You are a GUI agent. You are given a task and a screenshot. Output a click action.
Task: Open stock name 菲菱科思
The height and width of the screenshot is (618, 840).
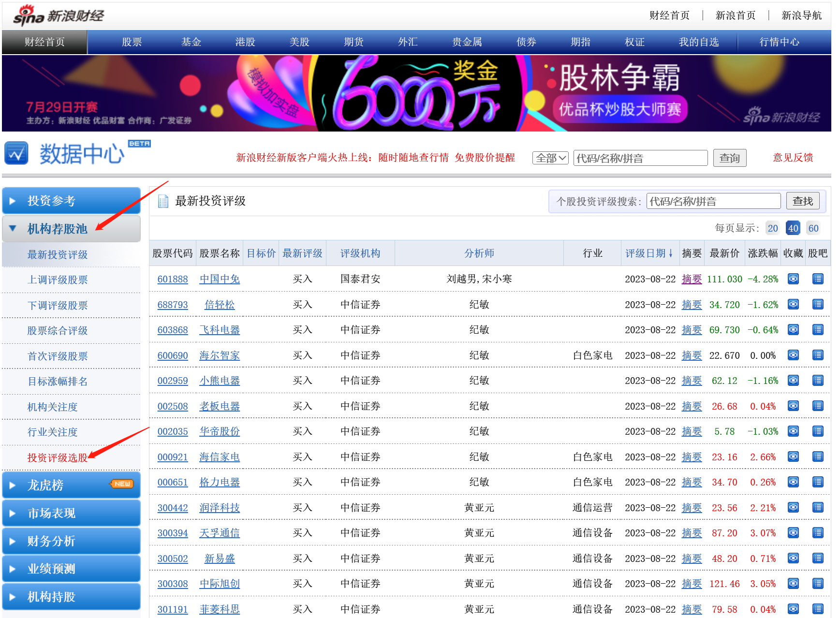point(220,609)
